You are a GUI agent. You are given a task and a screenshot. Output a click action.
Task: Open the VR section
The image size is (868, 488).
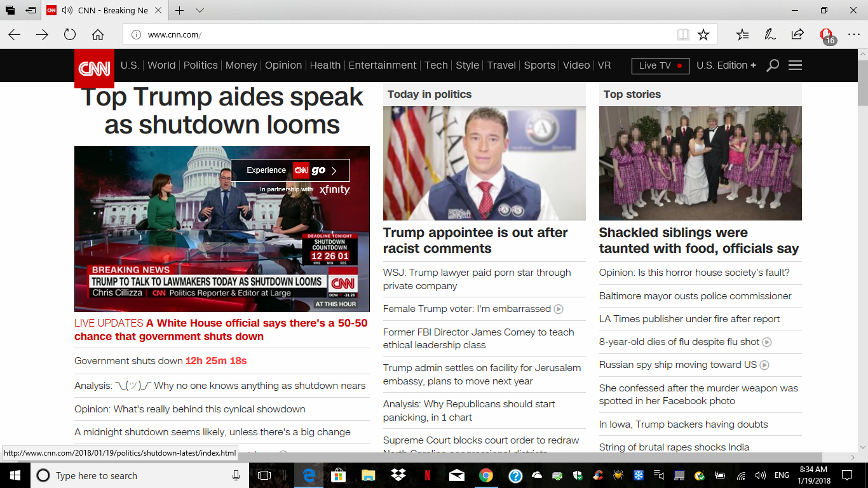[604, 65]
